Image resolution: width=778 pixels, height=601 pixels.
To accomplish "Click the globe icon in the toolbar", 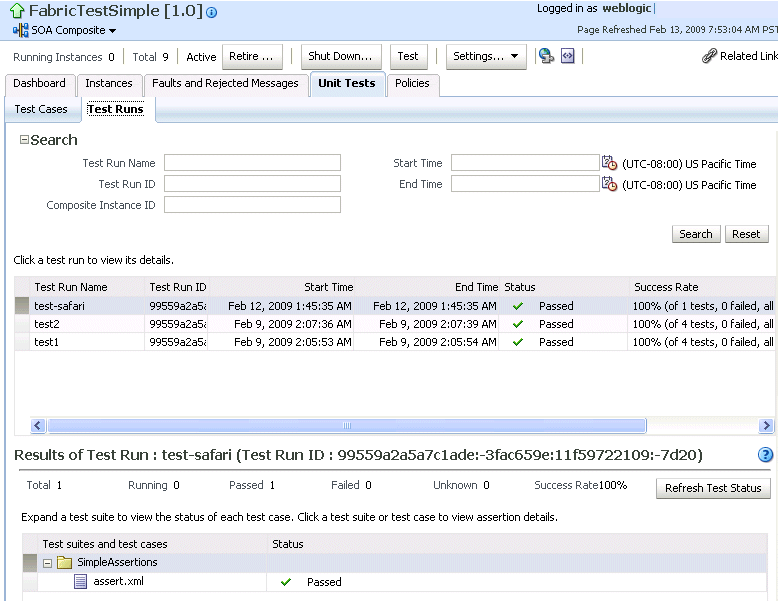I will coord(546,56).
